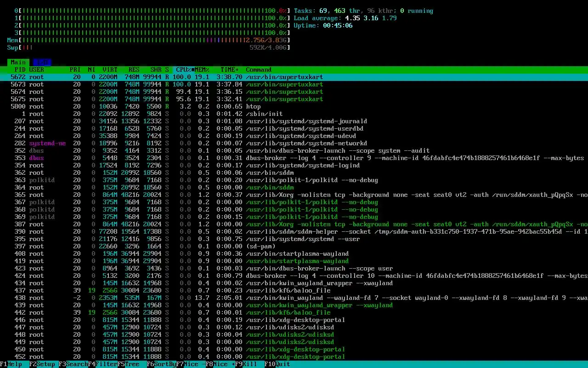Viewport: 588px width, 368px height.
Task: Sort by the USER column header
Action: coord(37,69)
